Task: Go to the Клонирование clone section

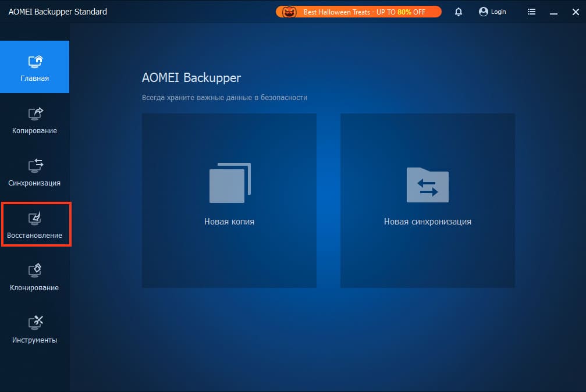Action: pyautogui.click(x=34, y=276)
